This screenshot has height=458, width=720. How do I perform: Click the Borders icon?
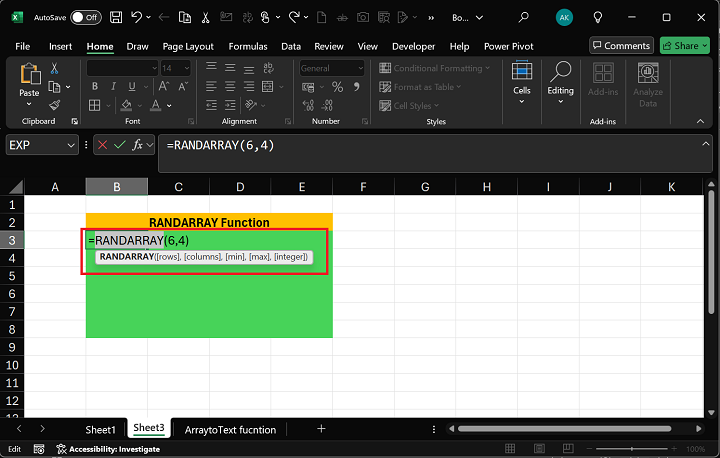[95, 105]
